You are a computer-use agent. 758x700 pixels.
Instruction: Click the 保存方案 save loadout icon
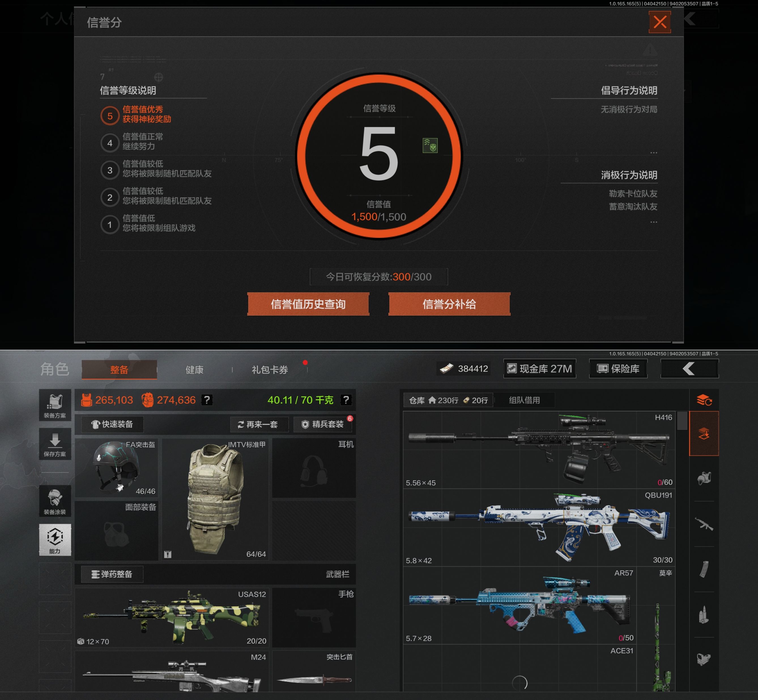tap(55, 443)
